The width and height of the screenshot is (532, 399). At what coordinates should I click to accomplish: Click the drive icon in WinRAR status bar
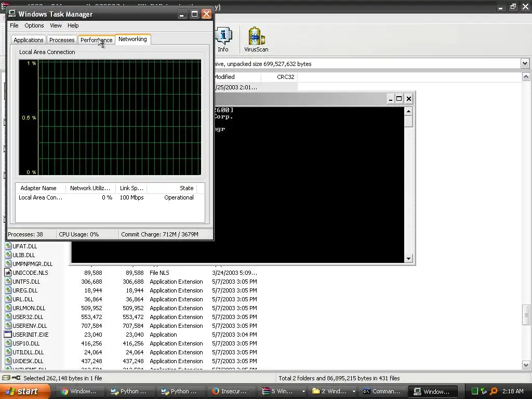point(6,378)
